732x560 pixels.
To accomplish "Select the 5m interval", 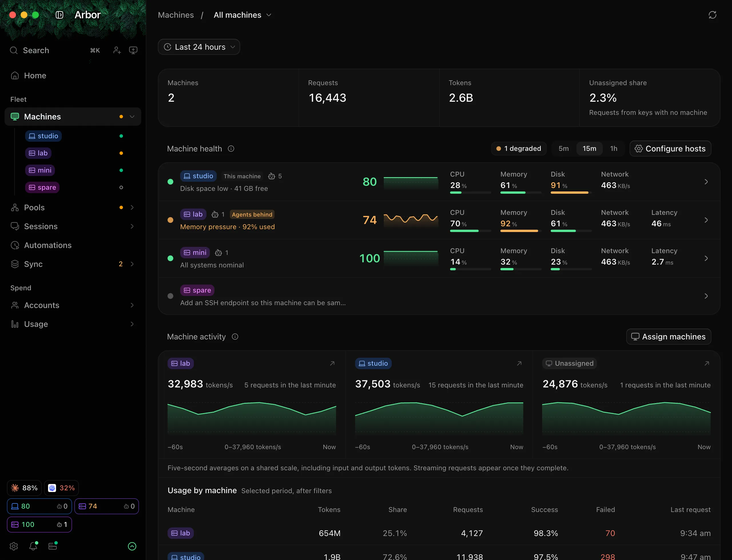I will click(x=564, y=149).
